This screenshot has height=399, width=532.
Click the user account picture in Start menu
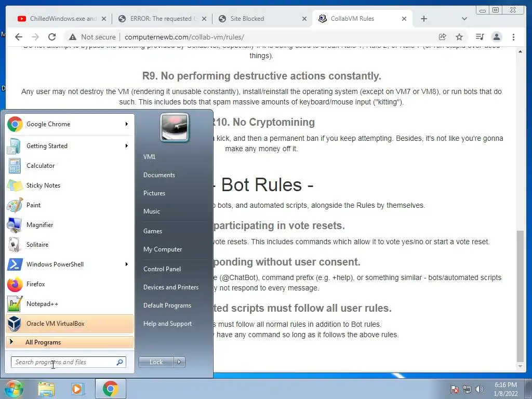point(175,128)
